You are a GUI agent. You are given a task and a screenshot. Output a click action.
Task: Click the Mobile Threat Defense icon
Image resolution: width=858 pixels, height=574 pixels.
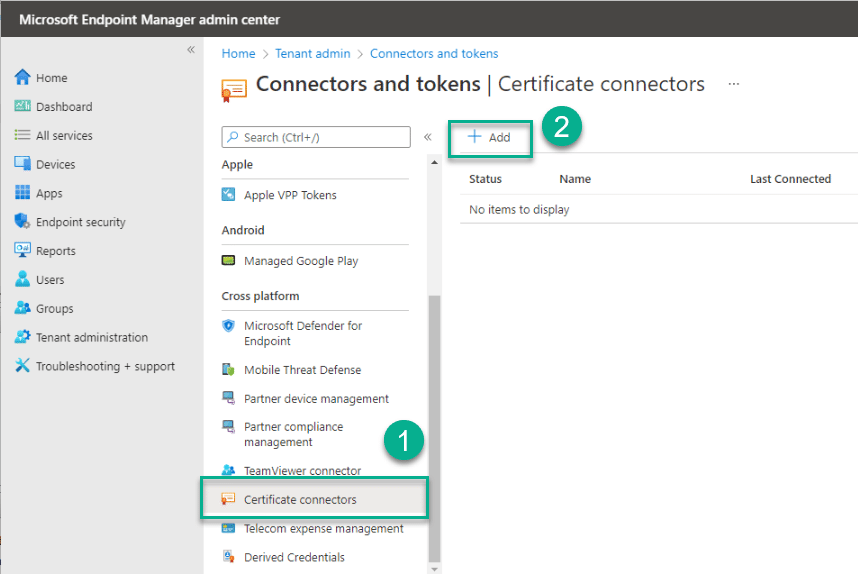(228, 369)
